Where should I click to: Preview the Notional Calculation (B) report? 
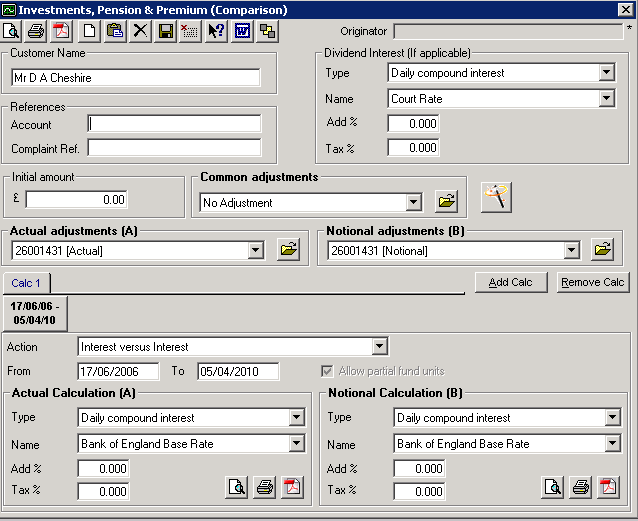pos(553,487)
